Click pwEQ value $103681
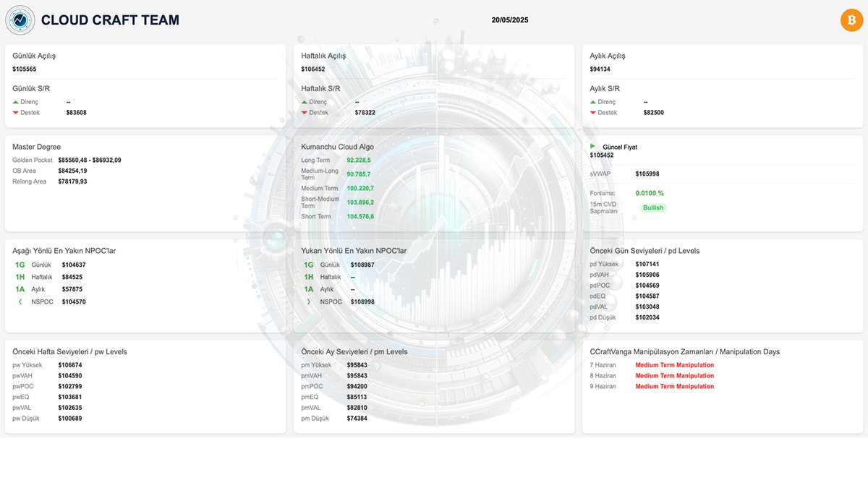The image size is (868, 488). [x=70, y=397]
